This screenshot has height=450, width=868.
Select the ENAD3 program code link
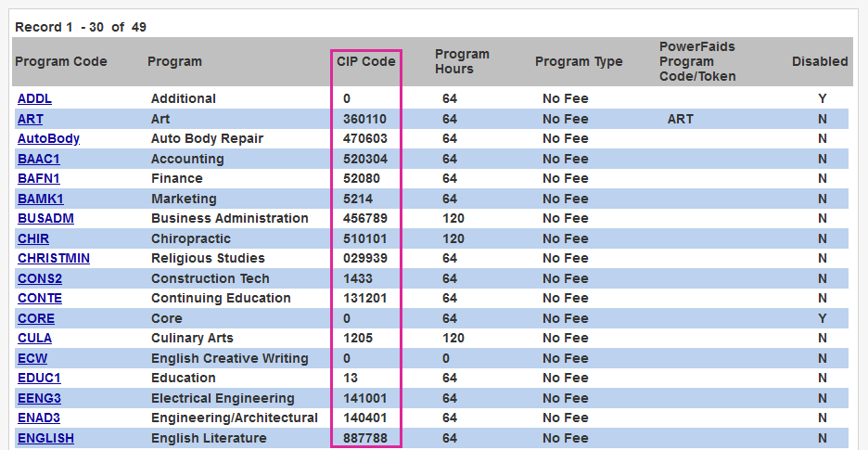pyautogui.click(x=39, y=418)
